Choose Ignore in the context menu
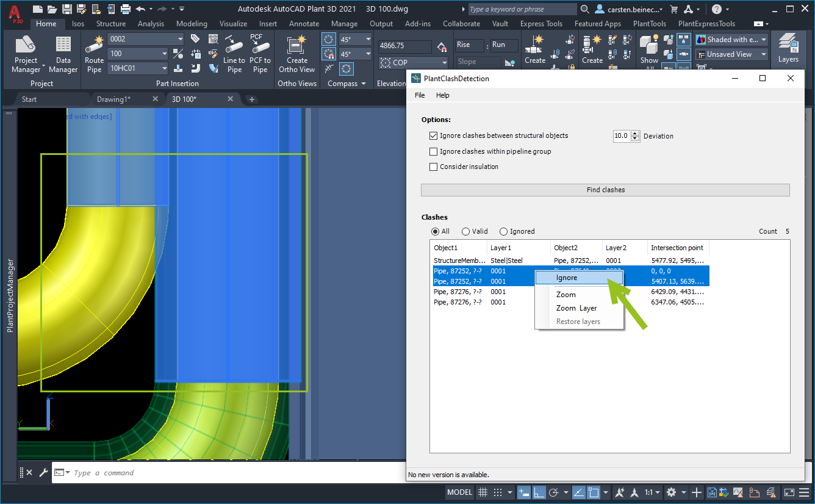This screenshot has height=504, width=815. (x=580, y=278)
